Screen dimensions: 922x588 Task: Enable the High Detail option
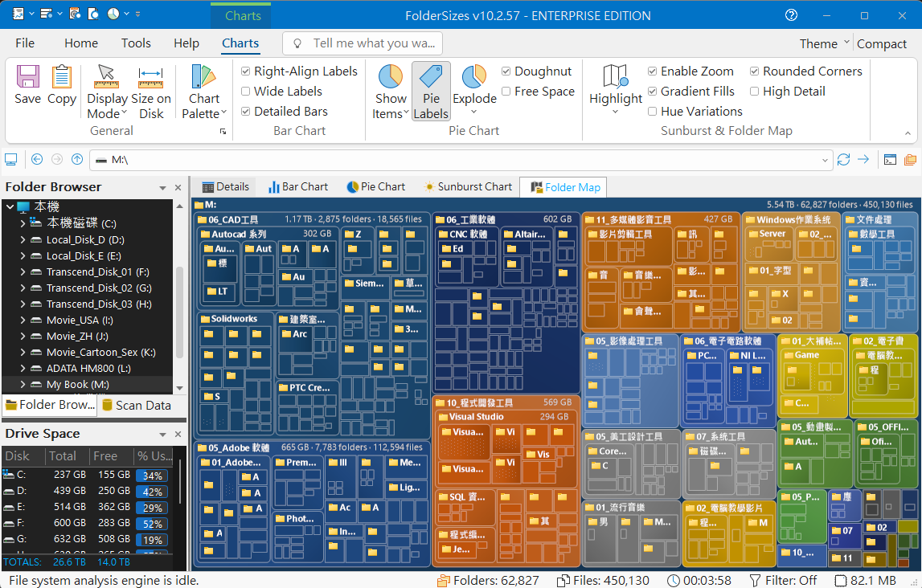[x=755, y=91]
